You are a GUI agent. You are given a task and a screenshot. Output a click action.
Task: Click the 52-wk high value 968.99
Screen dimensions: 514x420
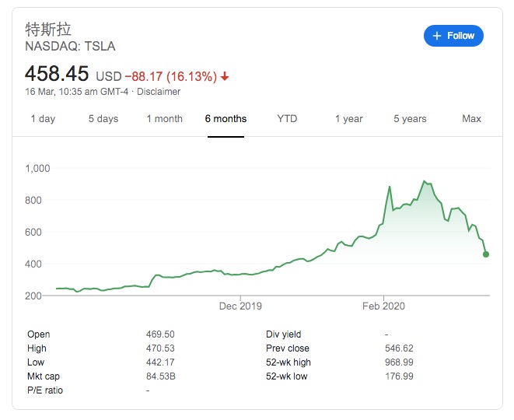pyautogui.click(x=398, y=362)
